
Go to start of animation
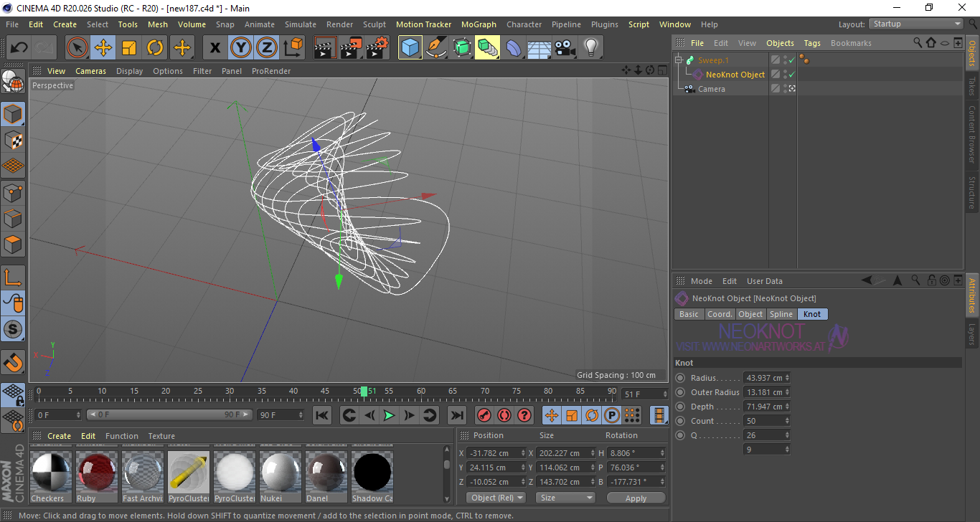322,415
